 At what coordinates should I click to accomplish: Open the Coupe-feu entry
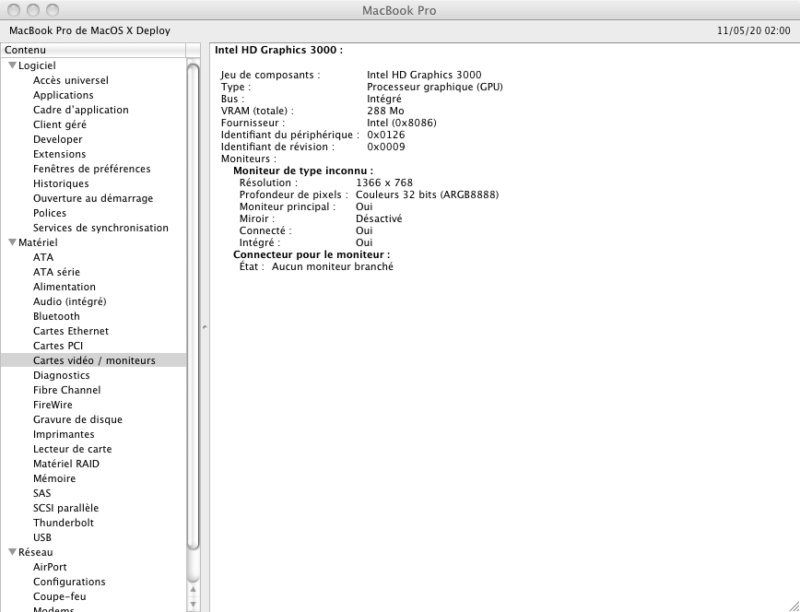pos(59,597)
